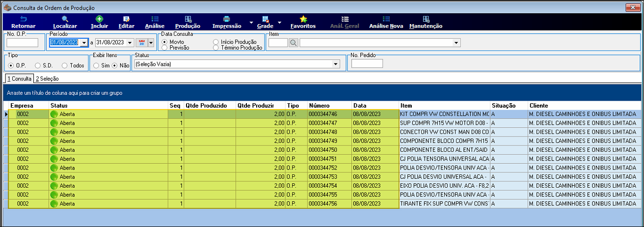644x227 pixels.
Task: Click green status icon for order 0000344753
Action: tap(54, 176)
